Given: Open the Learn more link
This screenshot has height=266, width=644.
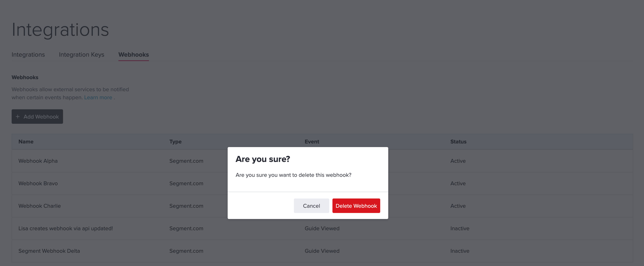Looking at the screenshot, I should pyautogui.click(x=98, y=98).
